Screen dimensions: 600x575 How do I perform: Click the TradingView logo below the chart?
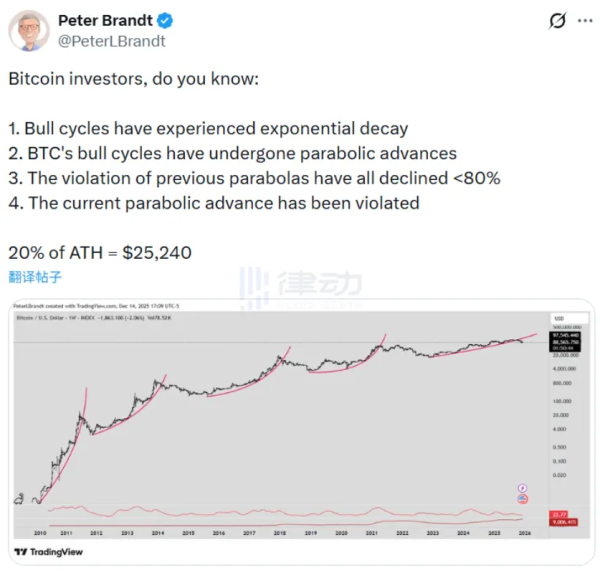coord(49,551)
